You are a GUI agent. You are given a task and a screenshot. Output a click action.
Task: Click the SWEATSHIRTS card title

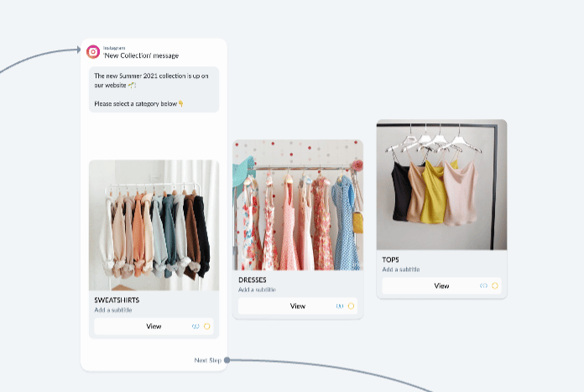click(x=117, y=300)
